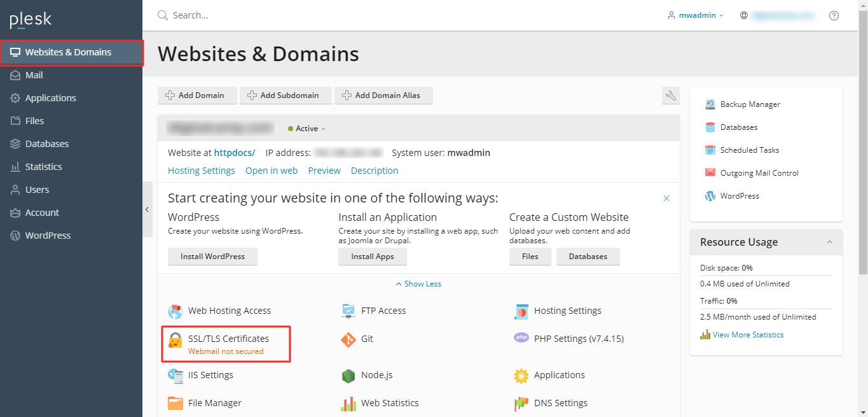This screenshot has width=868, height=417.
Task: Open the Hosting Settings text link
Action: coord(201,171)
